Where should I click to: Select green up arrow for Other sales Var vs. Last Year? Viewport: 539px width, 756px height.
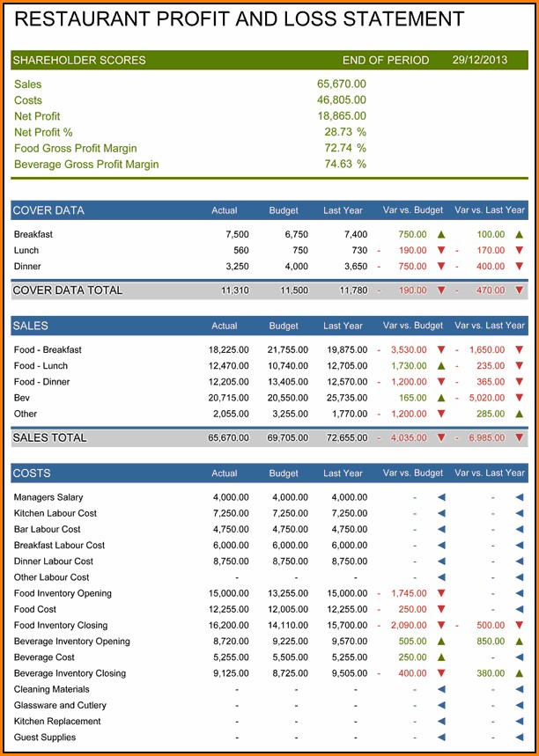519,414
